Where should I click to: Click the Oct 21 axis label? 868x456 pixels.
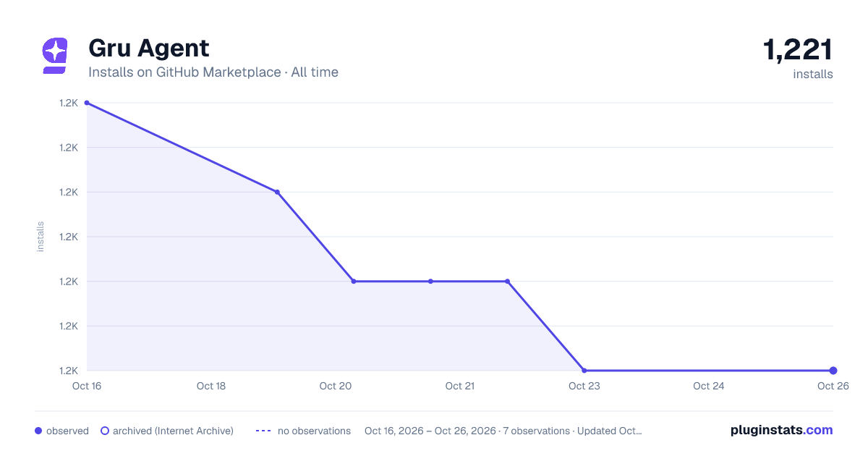[x=460, y=387]
